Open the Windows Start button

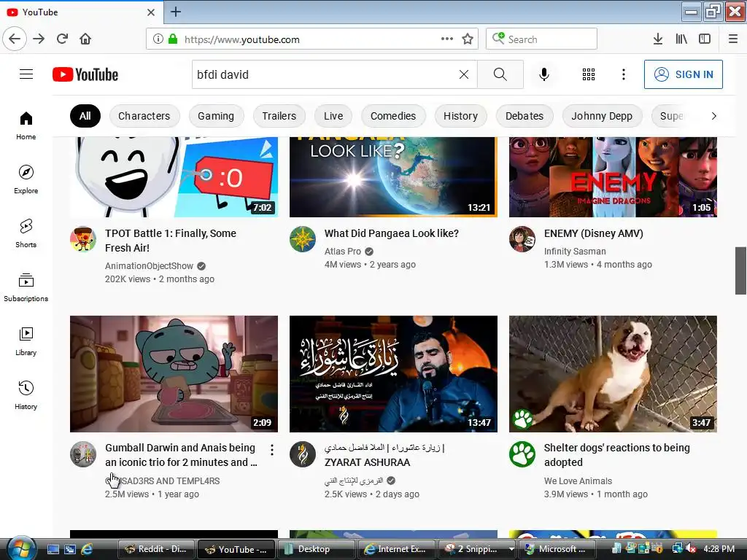[x=21, y=548]
